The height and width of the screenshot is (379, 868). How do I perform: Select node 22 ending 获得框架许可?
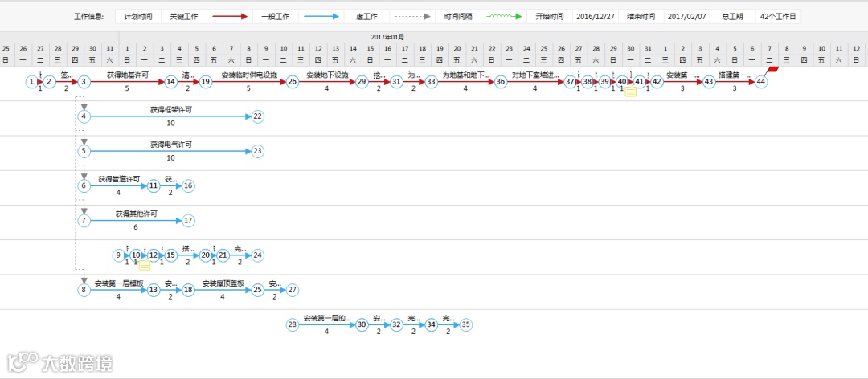257,116
